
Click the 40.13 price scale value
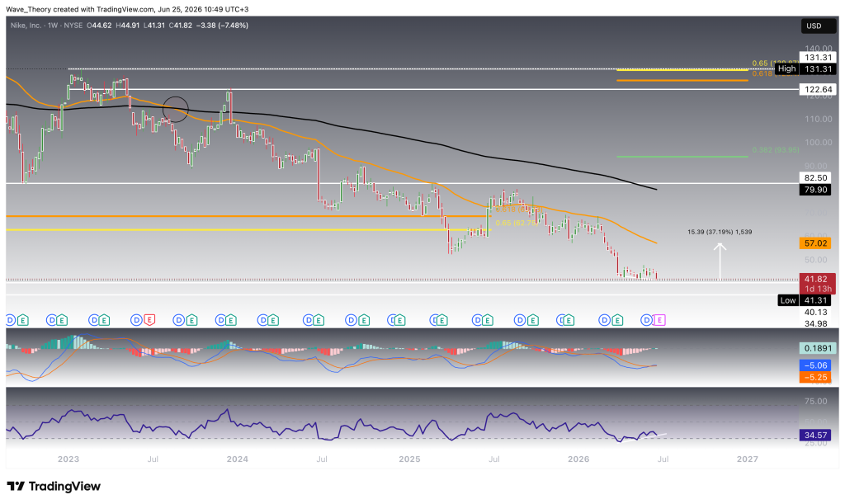816,313
